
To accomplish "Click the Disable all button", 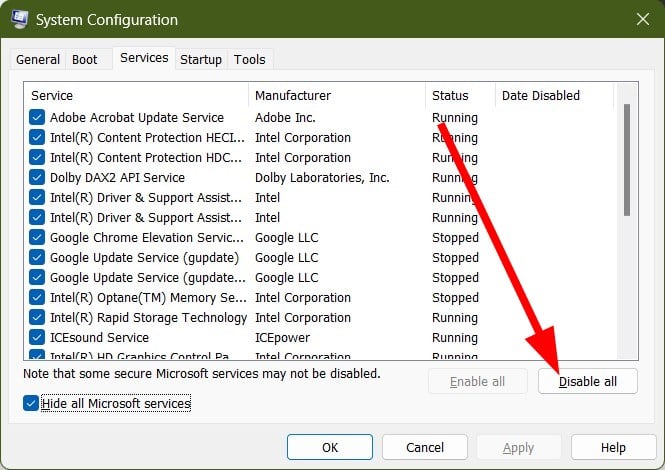I will 587,381.
